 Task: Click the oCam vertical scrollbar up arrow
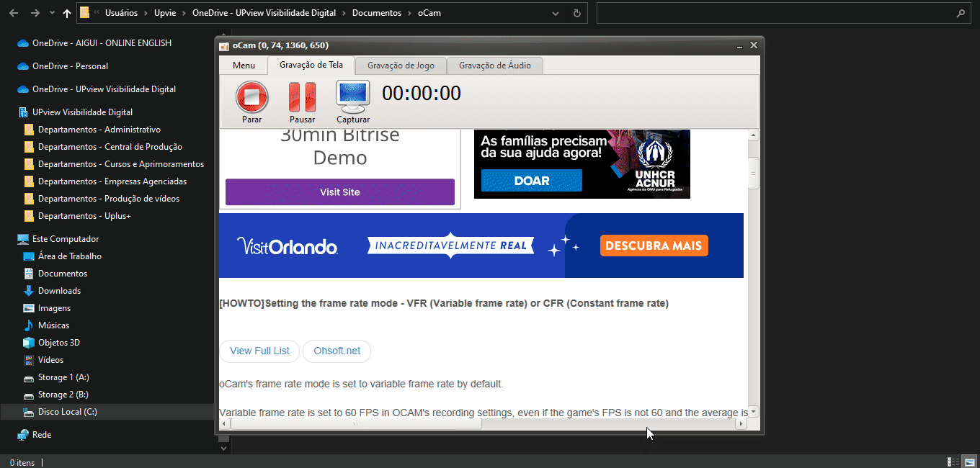754,135
